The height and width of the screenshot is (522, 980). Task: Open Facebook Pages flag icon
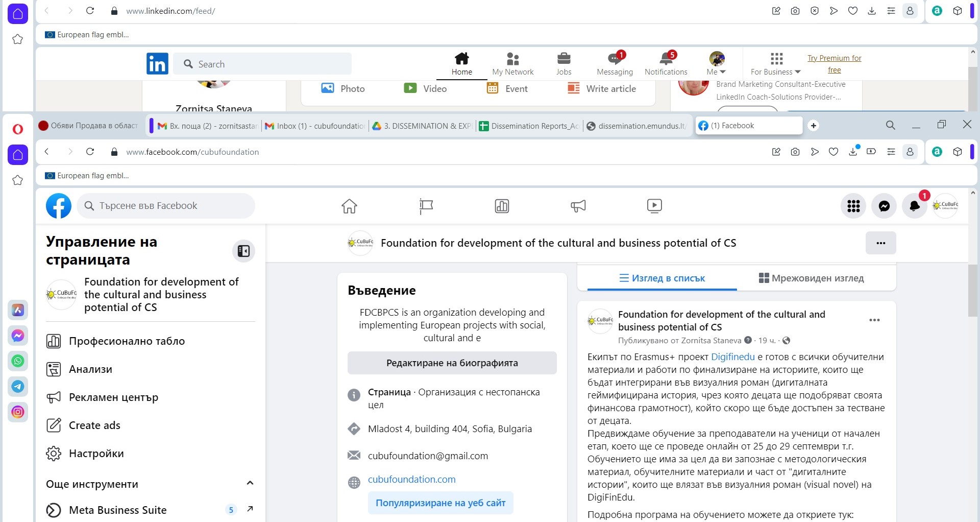click(426, 206)
